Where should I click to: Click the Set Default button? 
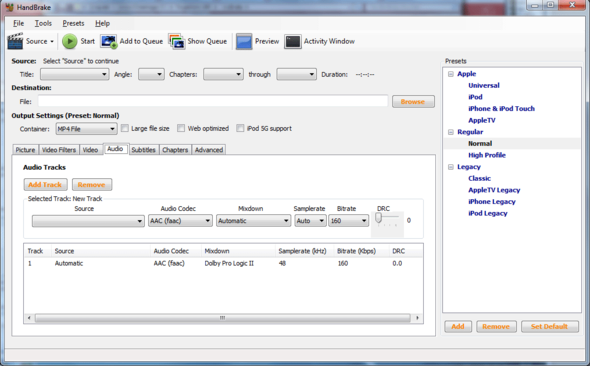coord(550,327)
